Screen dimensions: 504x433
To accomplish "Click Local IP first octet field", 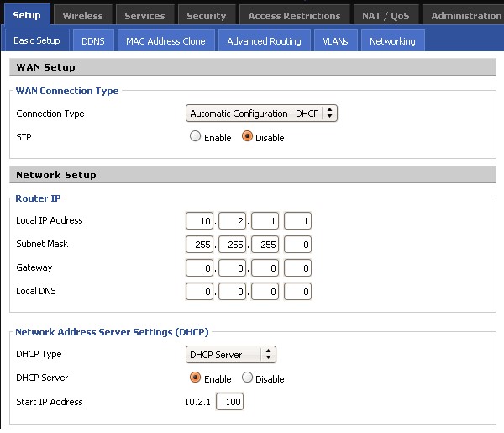I will [199, 220].
